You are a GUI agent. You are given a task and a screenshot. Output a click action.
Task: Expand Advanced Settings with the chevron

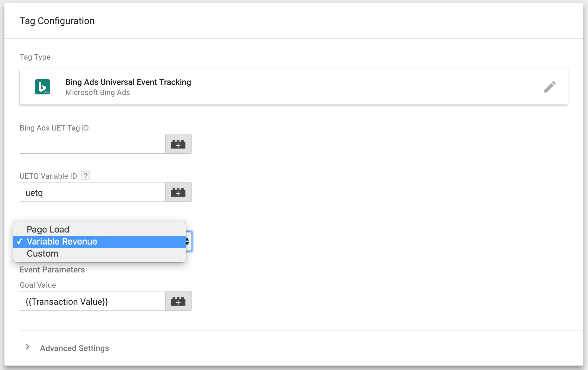point(28,347)
